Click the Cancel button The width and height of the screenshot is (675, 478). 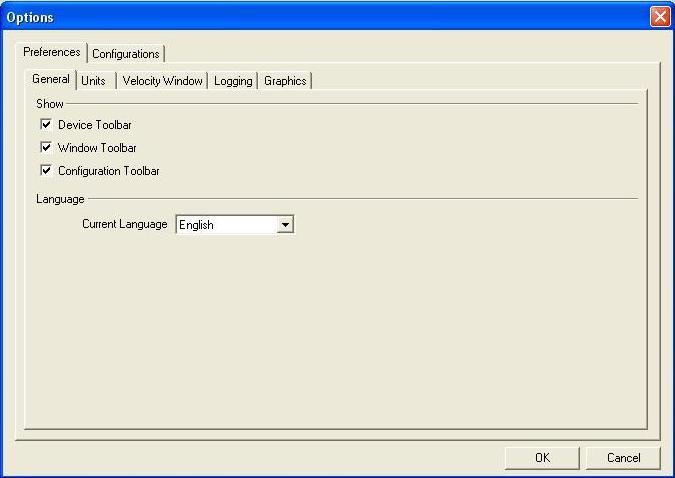coord(623,458)
